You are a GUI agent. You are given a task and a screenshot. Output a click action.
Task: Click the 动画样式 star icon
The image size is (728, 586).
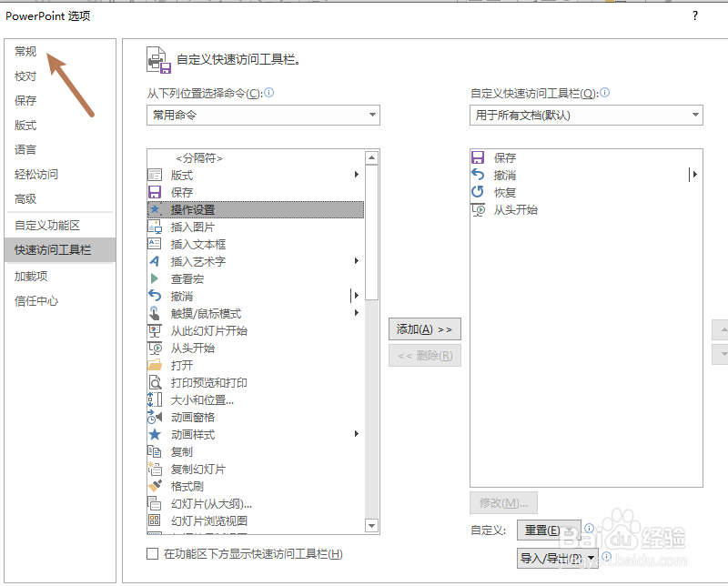tap(155, 434)
